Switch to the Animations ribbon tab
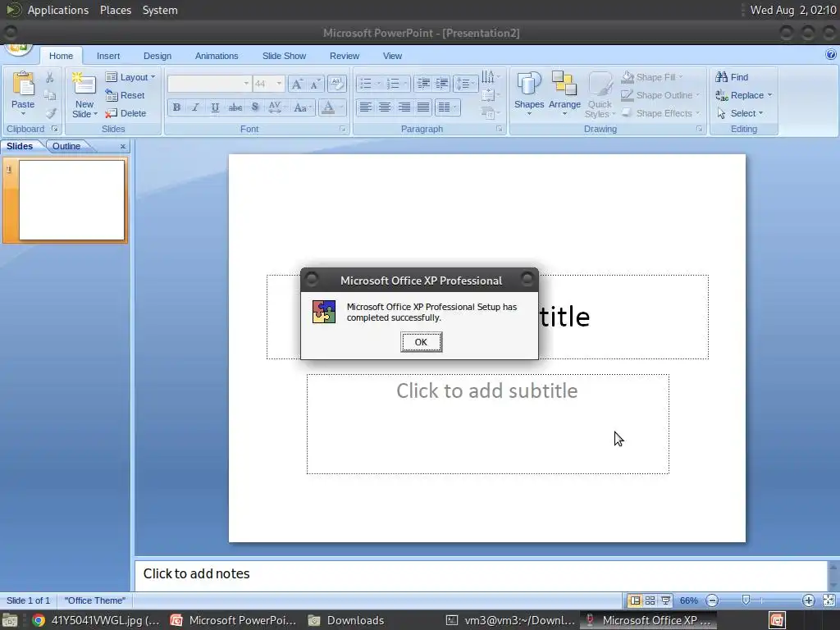840x630 pixels. pos(217,56)
